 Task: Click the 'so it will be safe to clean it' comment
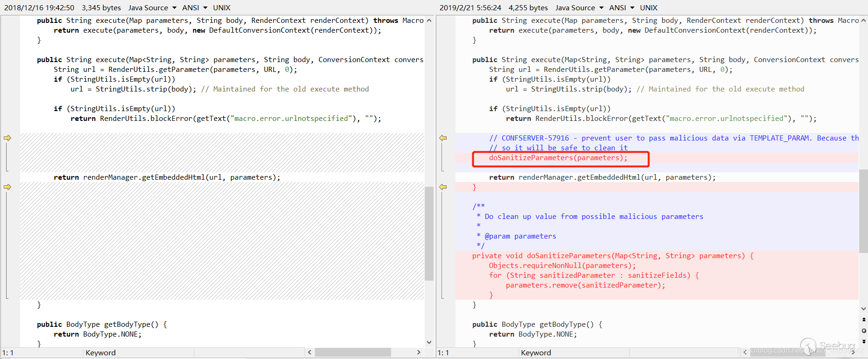point(558,148)
